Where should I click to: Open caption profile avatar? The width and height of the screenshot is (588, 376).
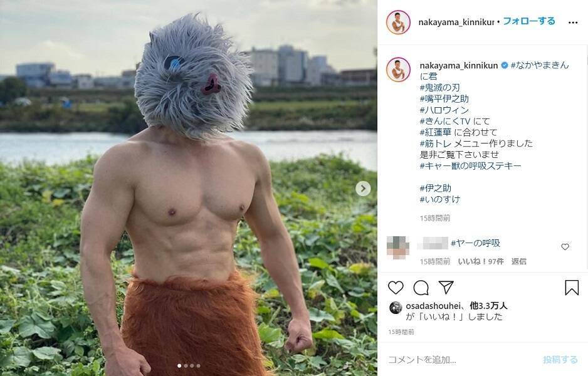(398, 70)
